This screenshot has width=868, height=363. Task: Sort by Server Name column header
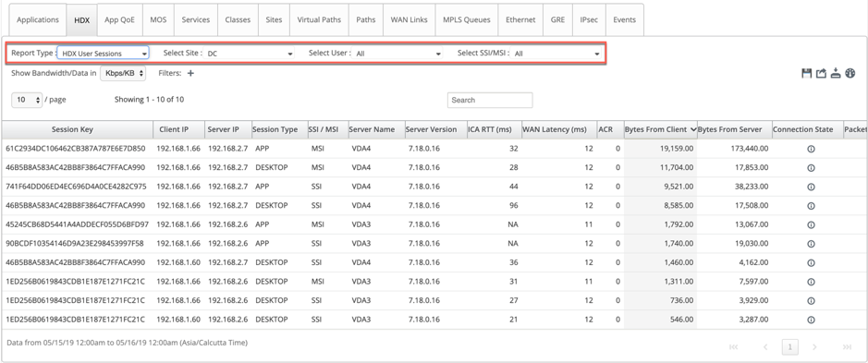point(376,129)
